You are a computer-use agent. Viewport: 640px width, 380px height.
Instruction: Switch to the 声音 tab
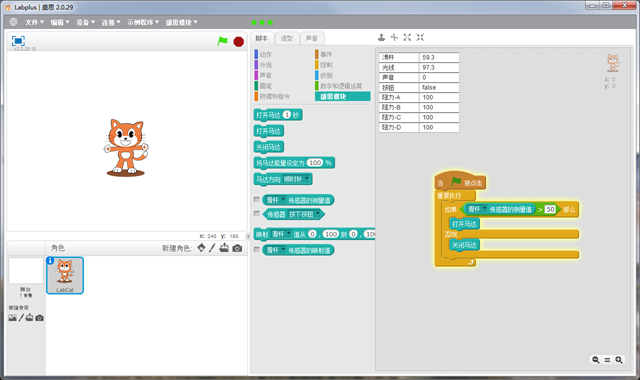(x=312, y=38)
